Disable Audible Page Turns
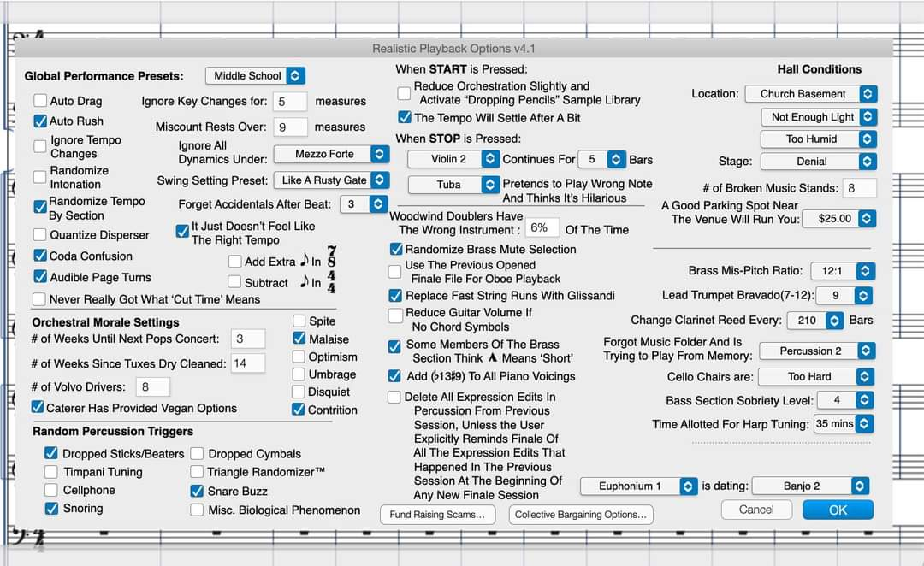 tap(40, 277)
